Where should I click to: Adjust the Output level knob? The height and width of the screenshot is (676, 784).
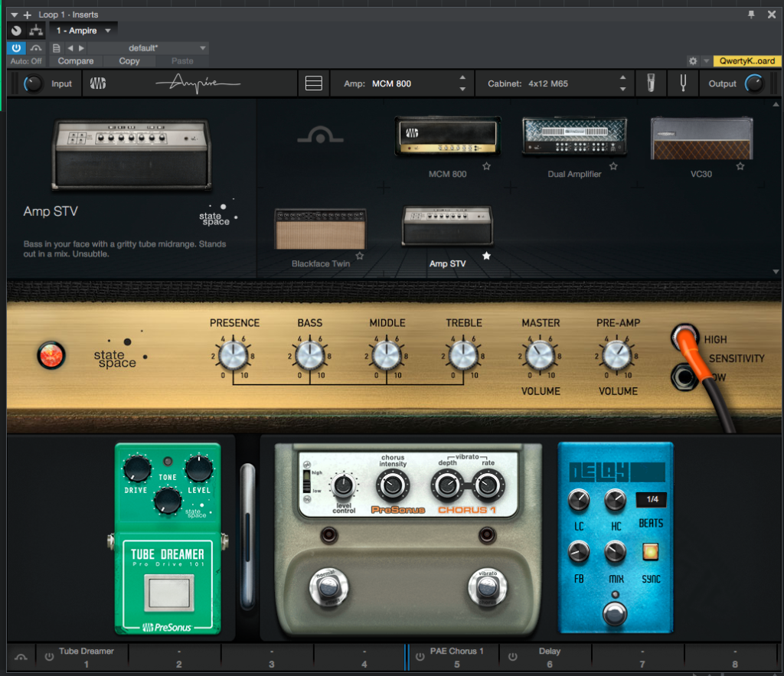[754, 83]
